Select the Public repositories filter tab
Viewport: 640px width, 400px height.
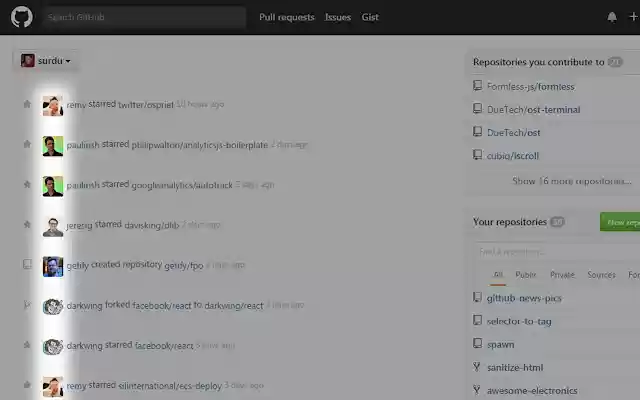(x=526, y=275)
